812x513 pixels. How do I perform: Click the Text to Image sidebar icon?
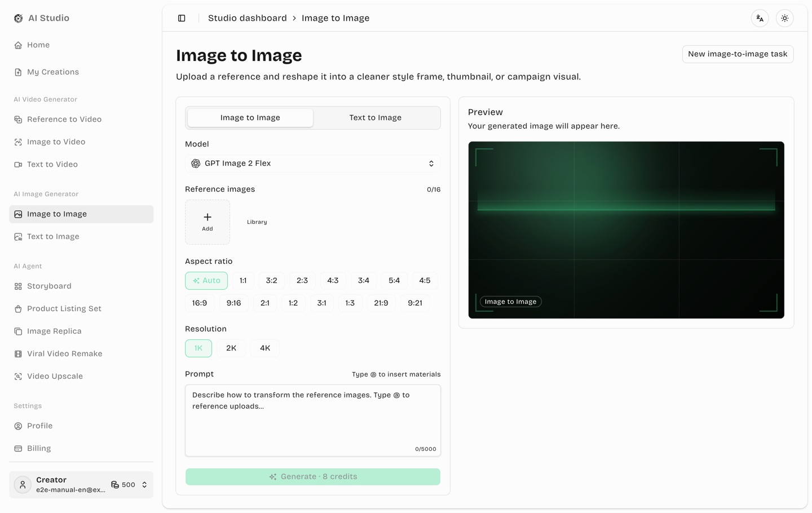point(18,237)
